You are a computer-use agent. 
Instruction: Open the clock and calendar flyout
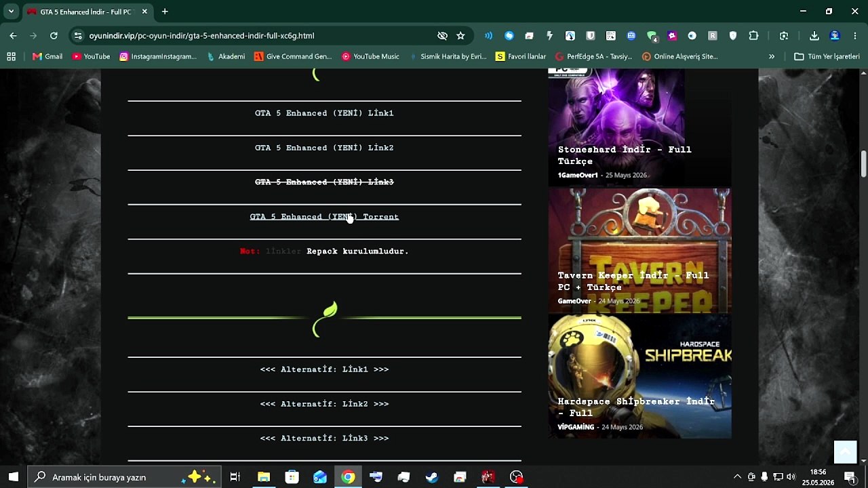point(818,477)
